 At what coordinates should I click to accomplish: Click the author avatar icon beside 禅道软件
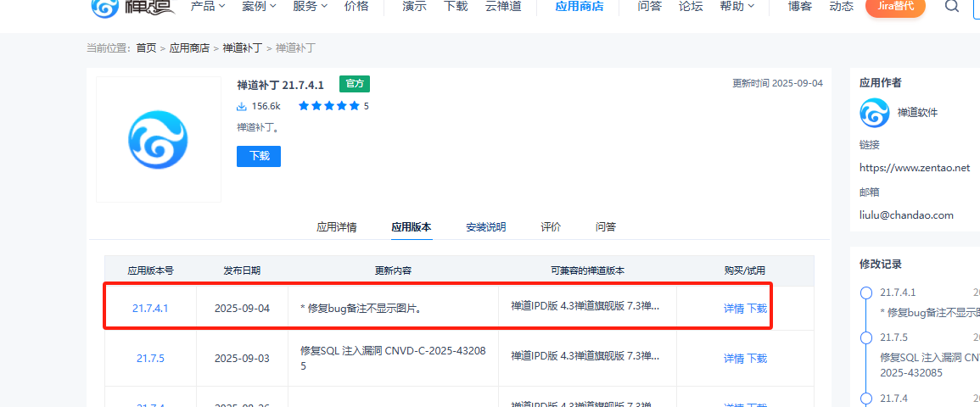click(x=875, y=113)
